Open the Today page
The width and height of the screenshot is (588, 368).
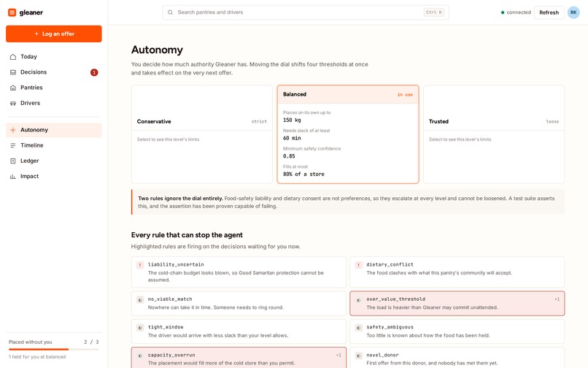coord(54,57)
